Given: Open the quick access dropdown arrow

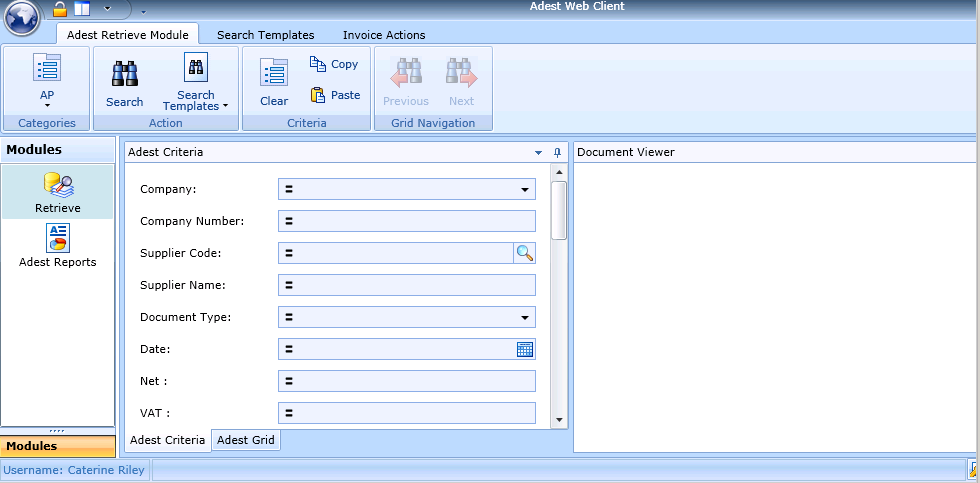Looking at the screenshot, I should click(108, 9).
